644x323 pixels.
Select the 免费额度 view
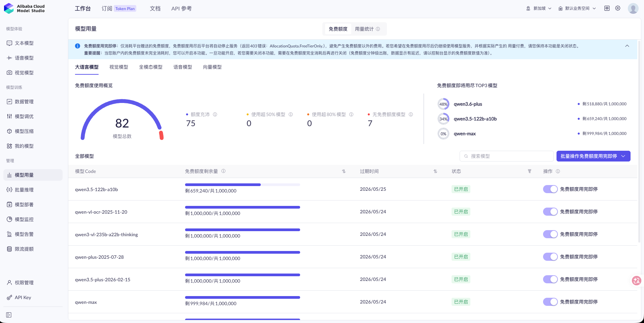(338, 29)
